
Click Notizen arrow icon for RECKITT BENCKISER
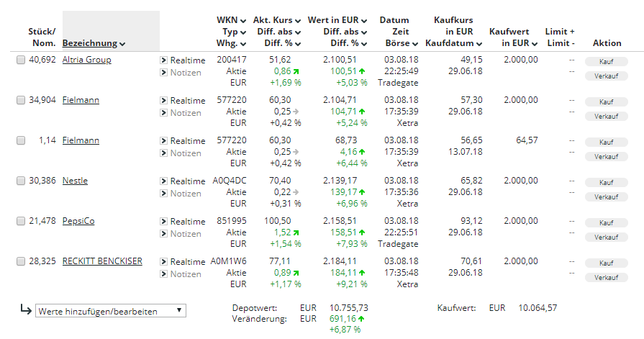163,274
